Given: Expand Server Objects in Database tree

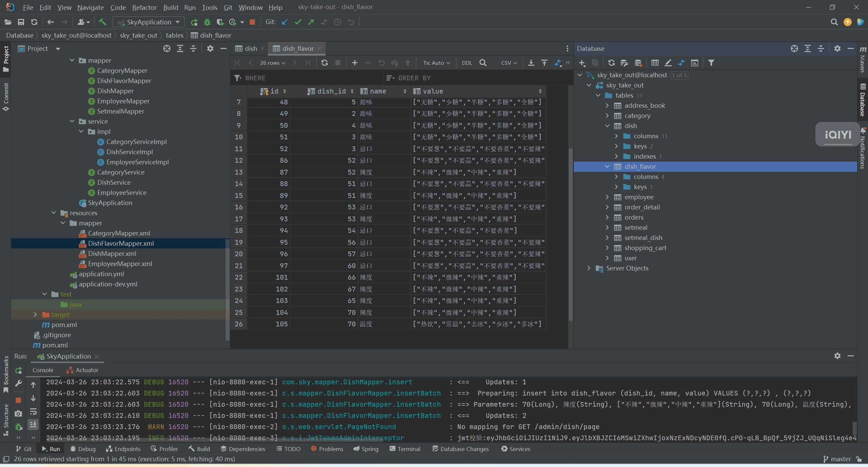Looking at the screenshot, I should coord(589,268).
